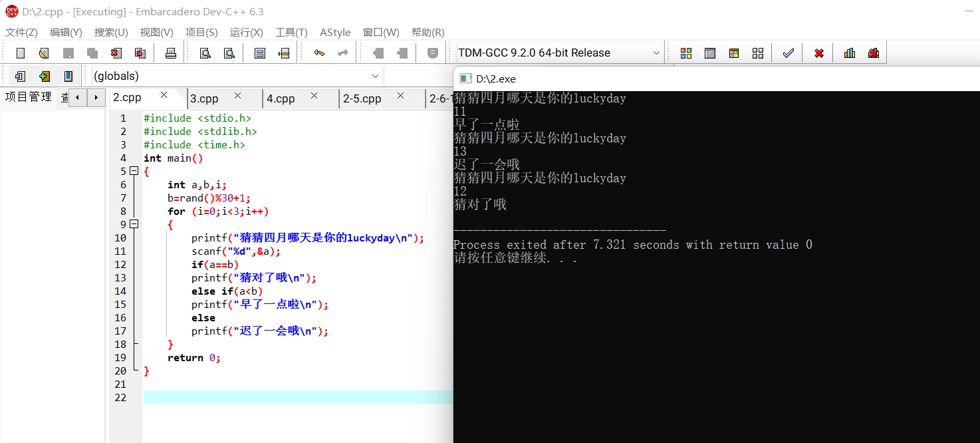980x443 pixels.
Task: Open Replace with the second magnifier icon
Action: 229,53
